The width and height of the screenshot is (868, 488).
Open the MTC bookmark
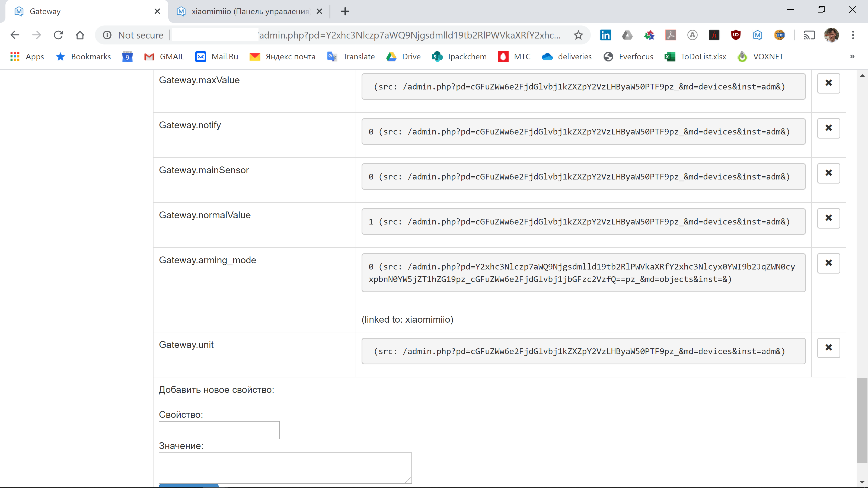coord(513,56)
